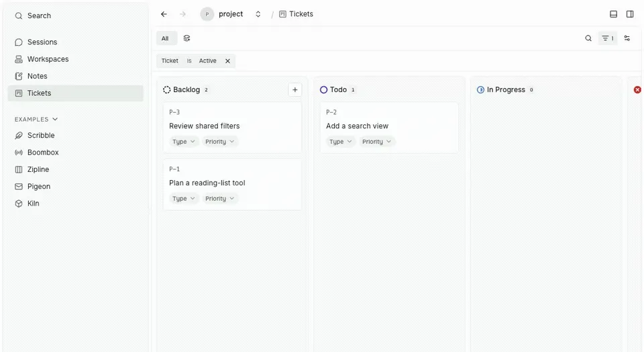Open Type dropdown on Review shared filters
644x352 pixels.
pos(184,142)
